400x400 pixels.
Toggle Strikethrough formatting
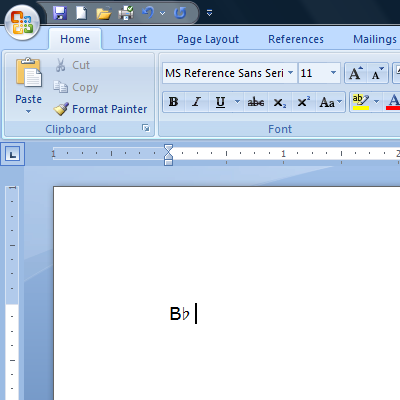click(x=256, y=102)
